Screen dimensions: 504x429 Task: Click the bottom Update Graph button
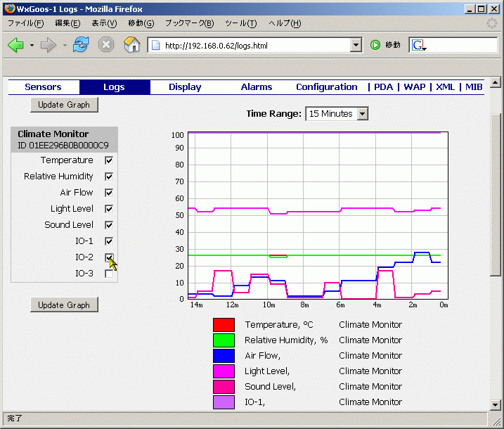click(x=64, y=305)
